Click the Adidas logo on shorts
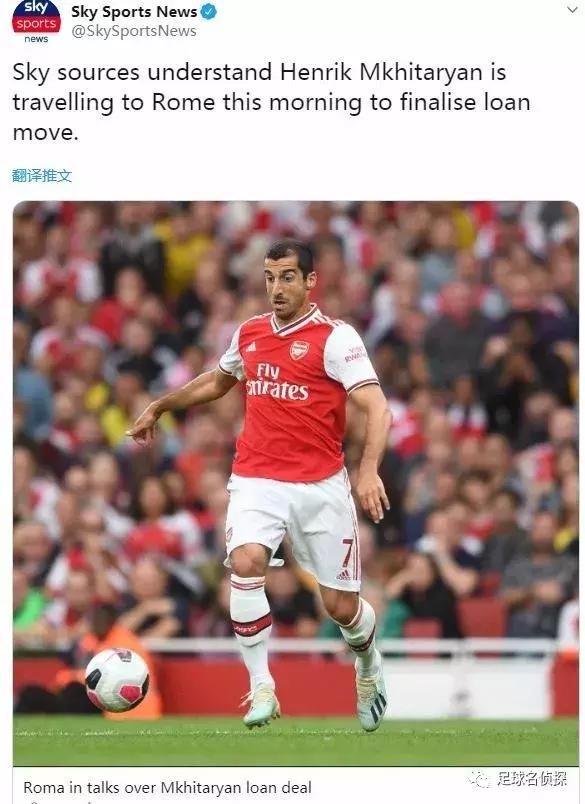 pyautogui.click(x=344, y=575)
